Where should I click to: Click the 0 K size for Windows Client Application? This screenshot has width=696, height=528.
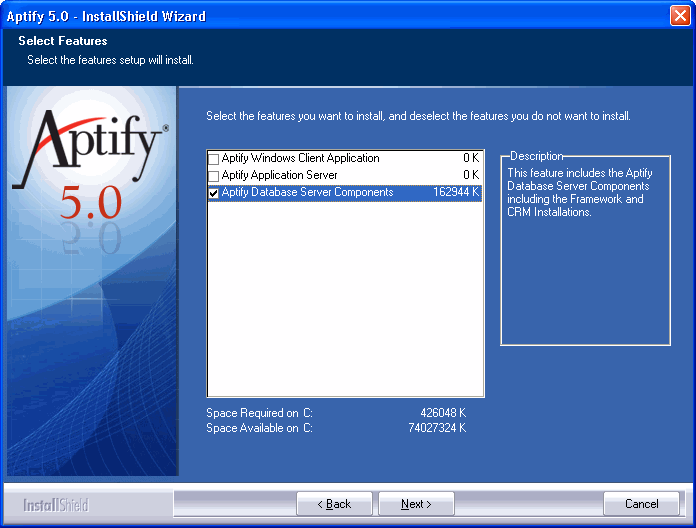pyautogui.click(x=471, y=158)
